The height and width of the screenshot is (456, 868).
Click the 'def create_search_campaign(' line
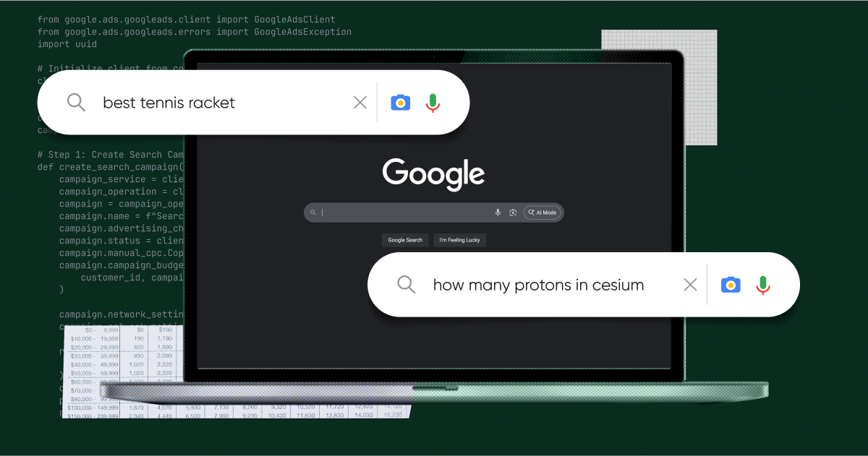(111, 167)
